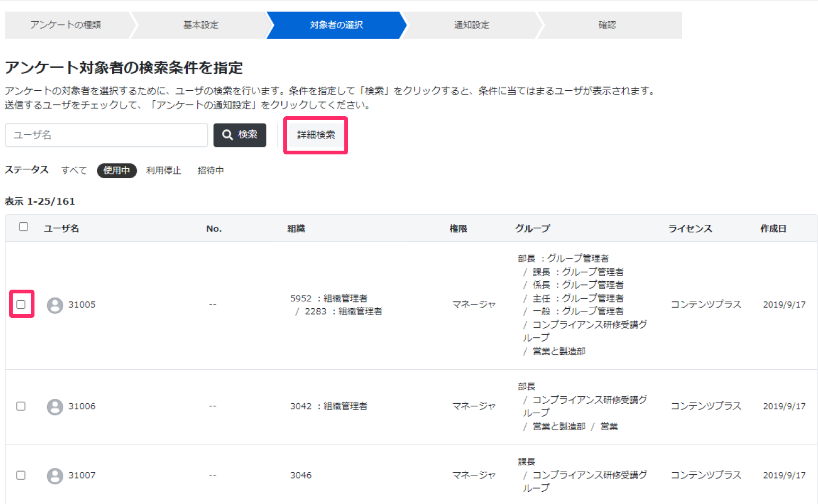Go to 通知設定 step
Viewport: 818px width, 504px height.
pos(472,25)
